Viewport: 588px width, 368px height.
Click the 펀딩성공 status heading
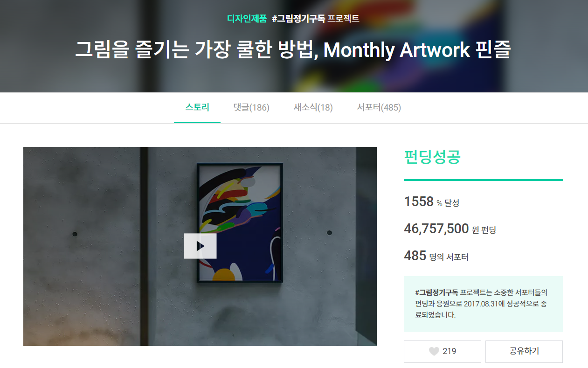click(432, 157)
